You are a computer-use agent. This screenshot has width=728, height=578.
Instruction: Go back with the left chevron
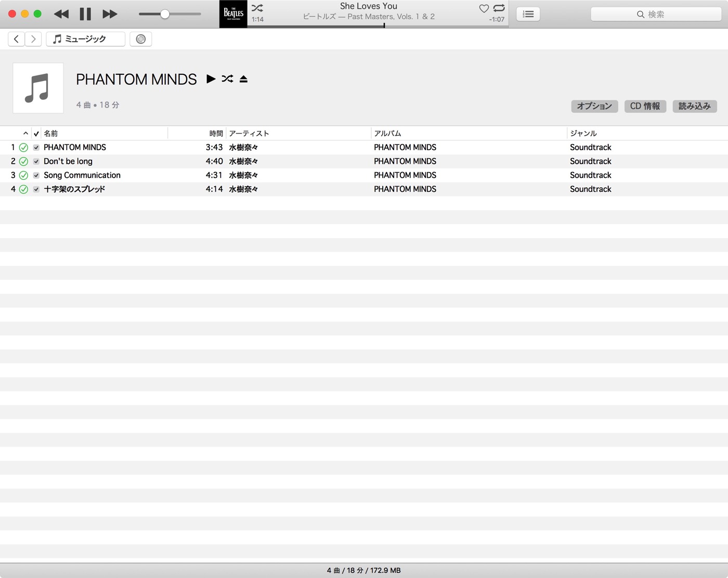[17, 39]
